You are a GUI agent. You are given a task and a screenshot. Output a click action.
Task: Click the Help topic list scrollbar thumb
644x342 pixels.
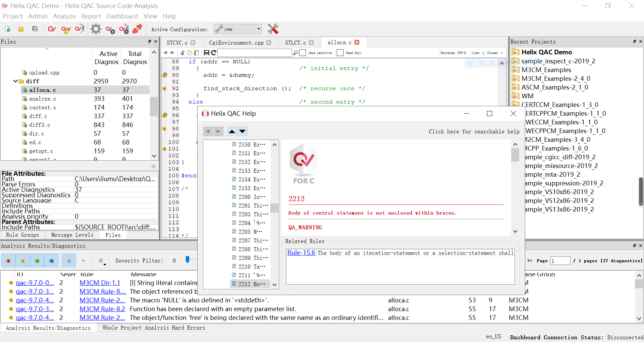pyautogui.click(x=274, y=208)
